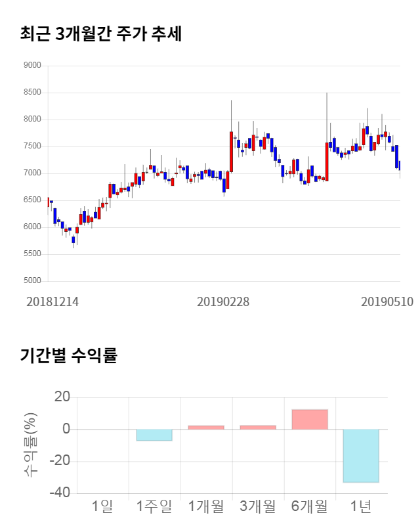Click the '6개월' x-axis label text
Screen dimensions: 420x532
pyautogui.click(x=310, y=506)
